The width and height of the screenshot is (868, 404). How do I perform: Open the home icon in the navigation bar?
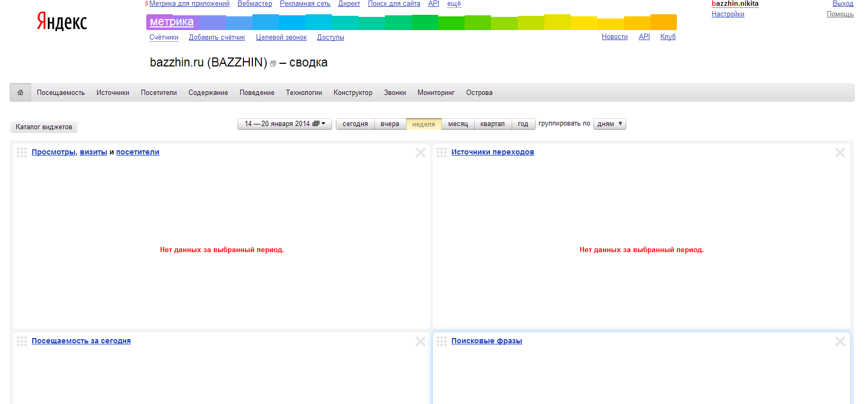(20, 92)
